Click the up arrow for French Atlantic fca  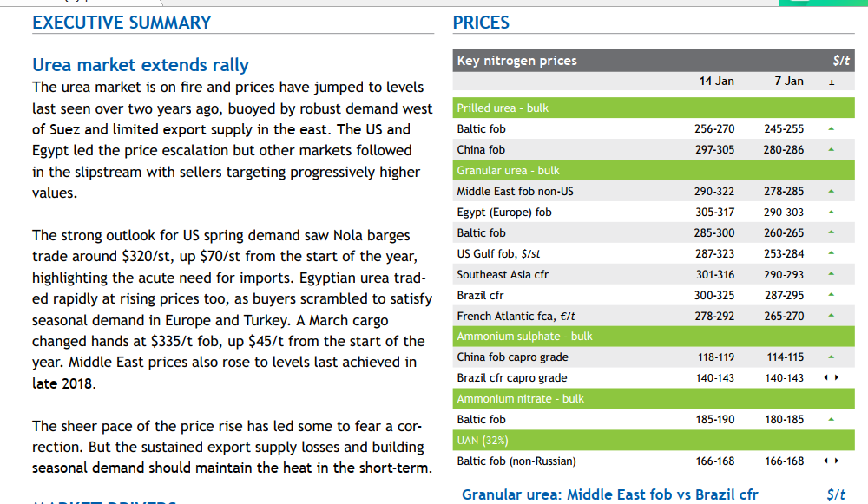[x=831, y=316]
